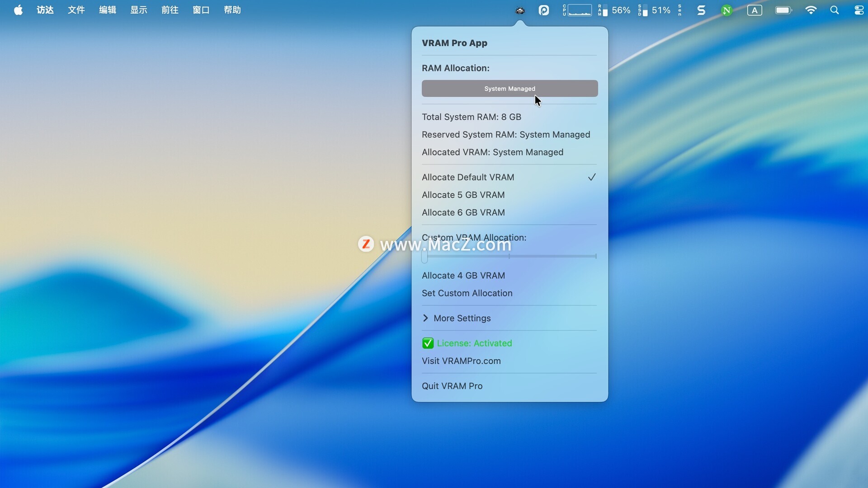Open the 窗口 menu

click(201, 10)
